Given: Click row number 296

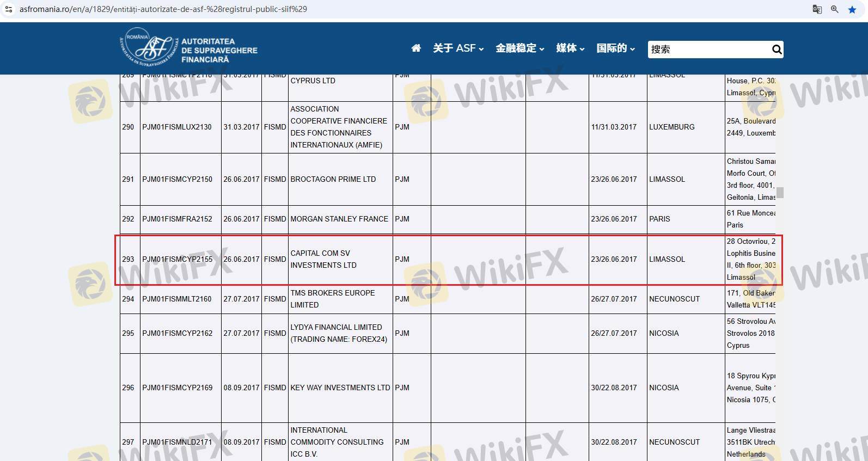Looking at the screenshot, I should (x=128, y=388).
